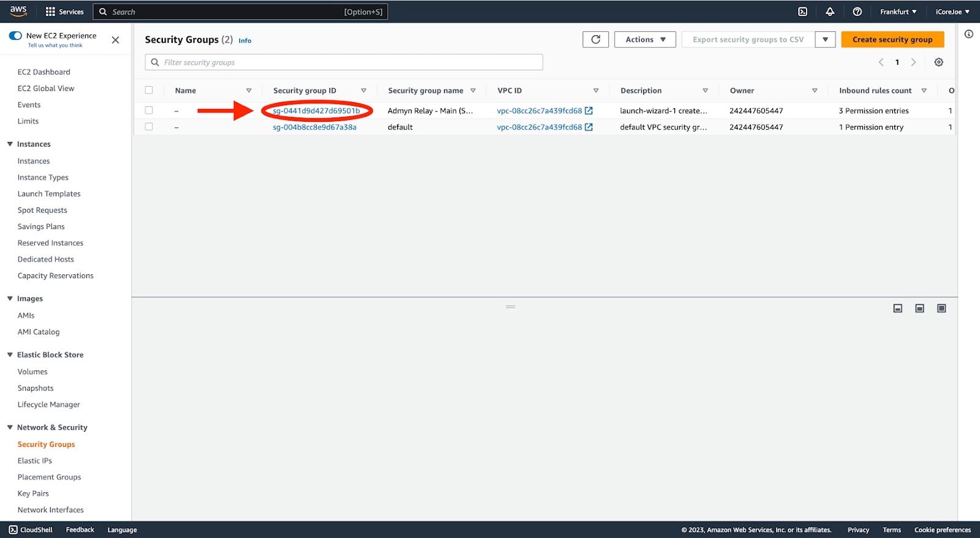Viewport: 980px width, 538px height.
Task: Sort by Name column arrow
Action: point(249,91)
